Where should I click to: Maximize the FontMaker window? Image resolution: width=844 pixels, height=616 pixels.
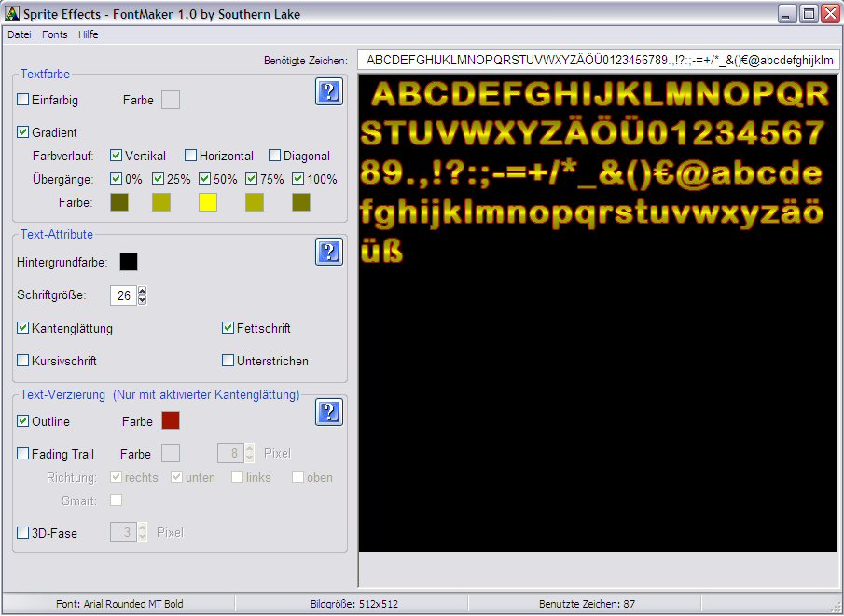pyautogui.click(x=809, y=14)
